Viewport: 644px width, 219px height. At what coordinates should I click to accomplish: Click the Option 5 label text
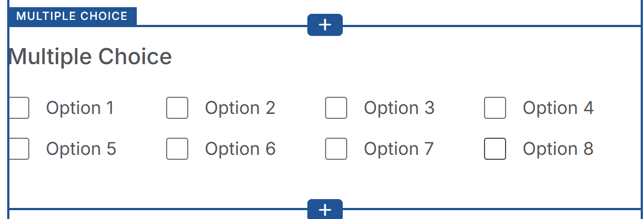(x=81, y=149)
